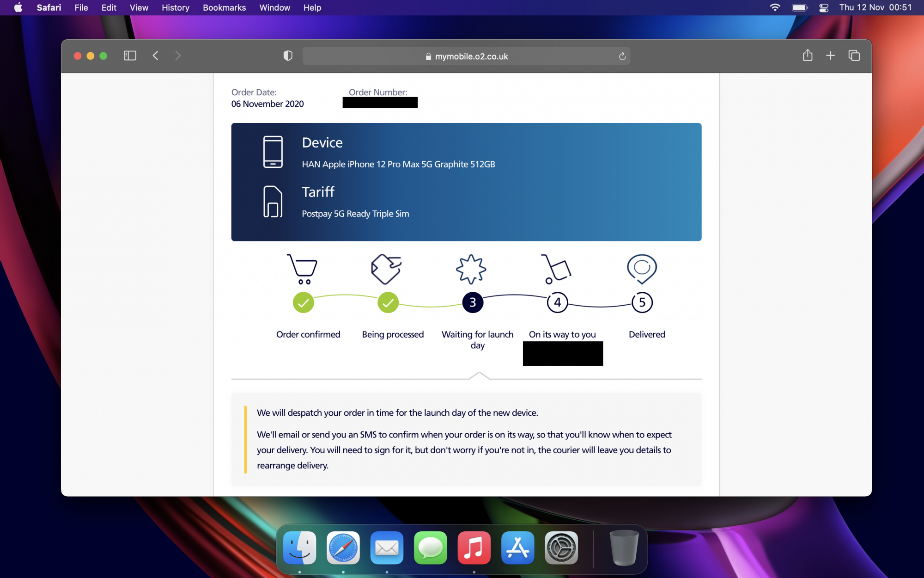Click the shopping cart Order confirmed icon
Viewport: 924px width, 578px height.
tap(303, 269)
